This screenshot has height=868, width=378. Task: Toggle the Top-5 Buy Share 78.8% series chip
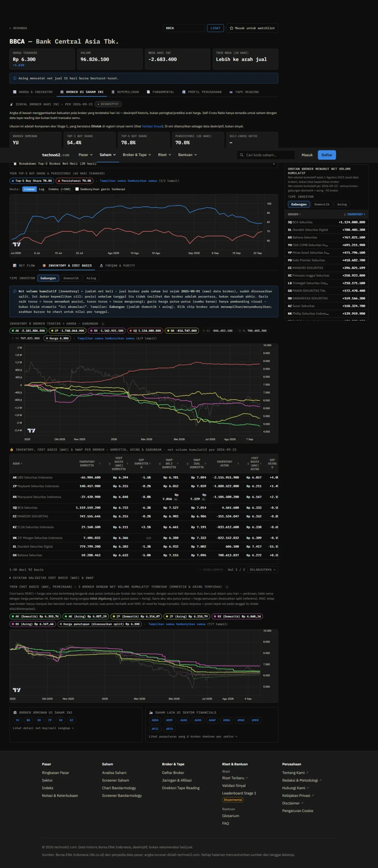pyautogui.click(x=32, y=181)
